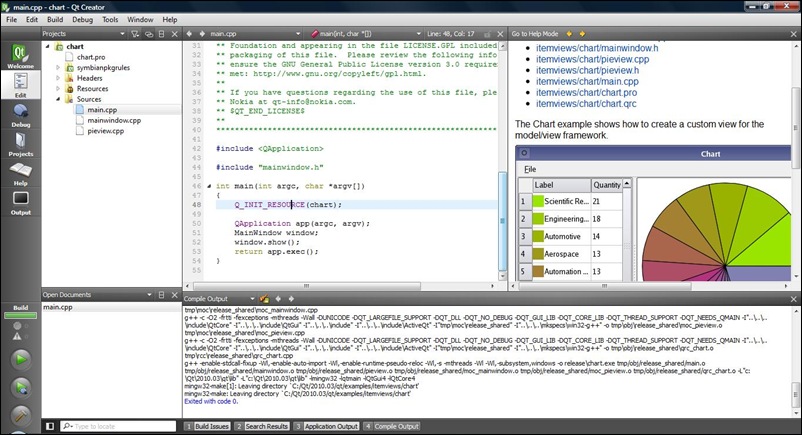This screenshot has height=435, width=802.
Task: Click the Start Debugging run icon
Action: pyautogui.click(x=20, y=388)
